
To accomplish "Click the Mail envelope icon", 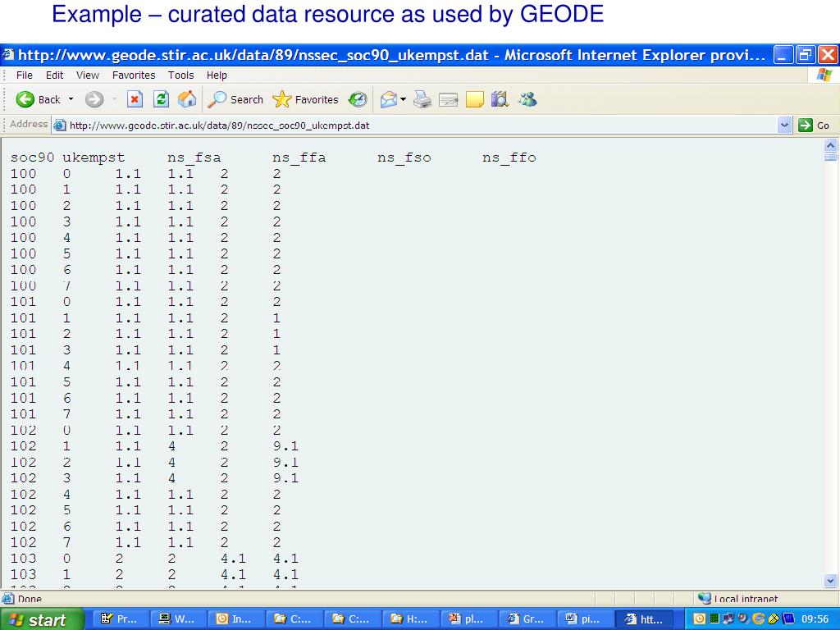I will pyautogui.click(x=388, y=99).
